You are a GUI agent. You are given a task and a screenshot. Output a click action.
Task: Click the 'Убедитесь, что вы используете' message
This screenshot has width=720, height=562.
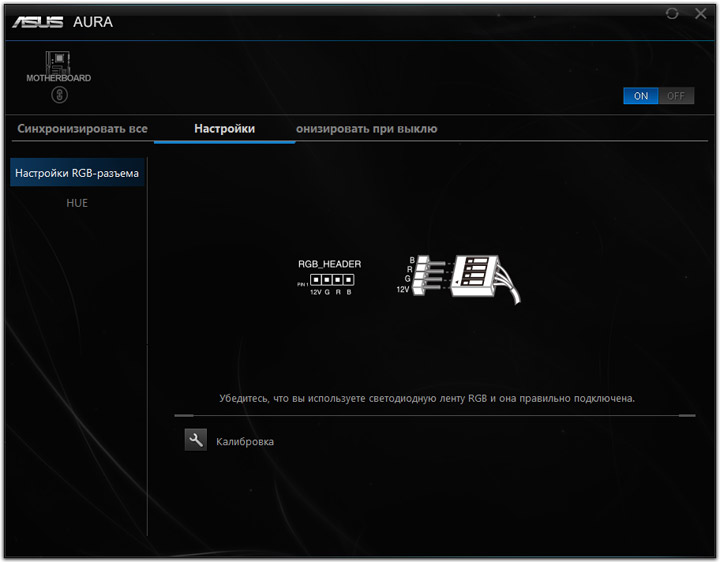[427, 398]
